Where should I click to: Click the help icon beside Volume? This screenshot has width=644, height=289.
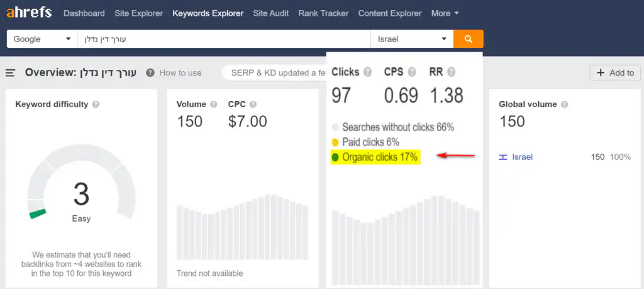(214, 105)
